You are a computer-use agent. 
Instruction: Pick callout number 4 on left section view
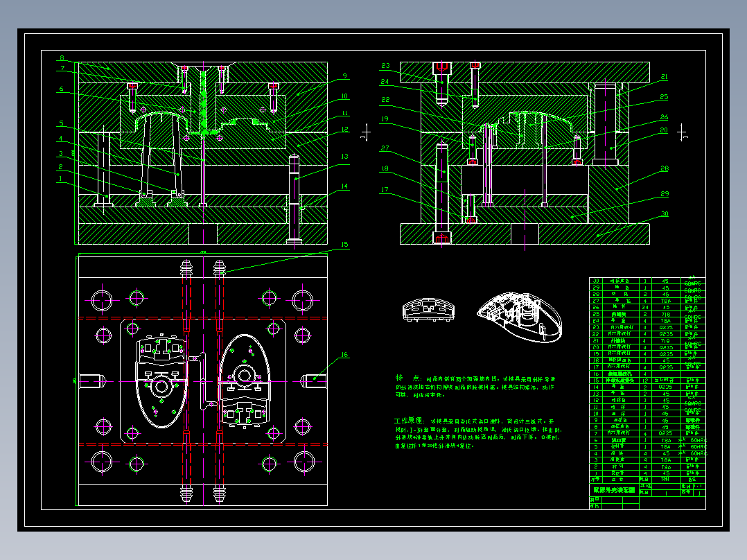(60, 139)
